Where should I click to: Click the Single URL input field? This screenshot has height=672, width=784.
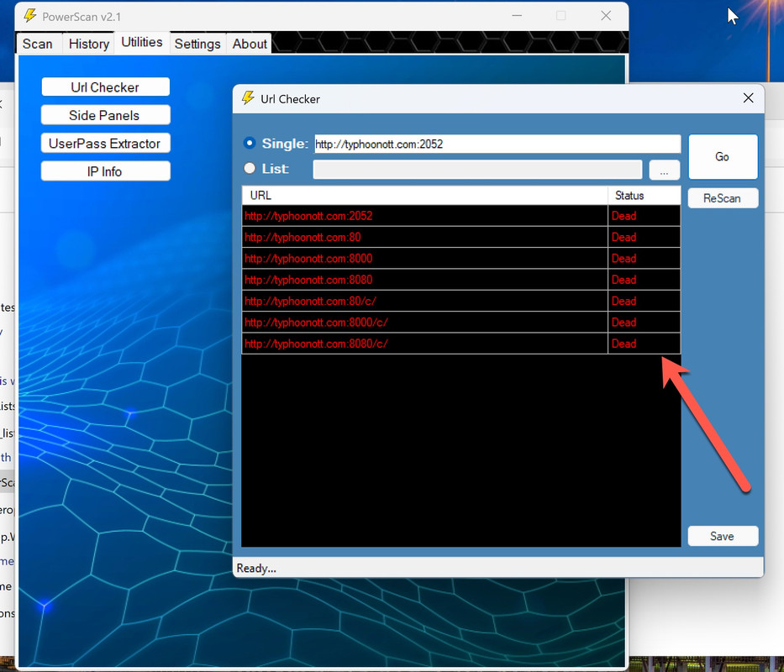tap(497, 144)
